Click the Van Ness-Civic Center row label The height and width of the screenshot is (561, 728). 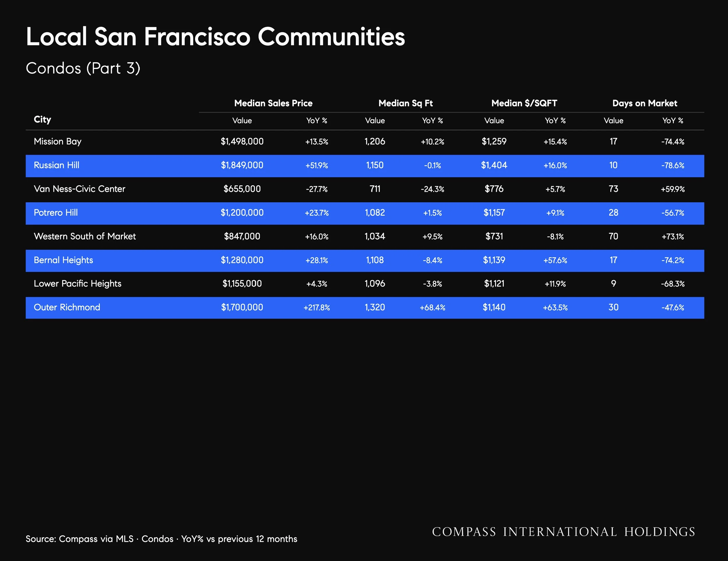(79, 189)
